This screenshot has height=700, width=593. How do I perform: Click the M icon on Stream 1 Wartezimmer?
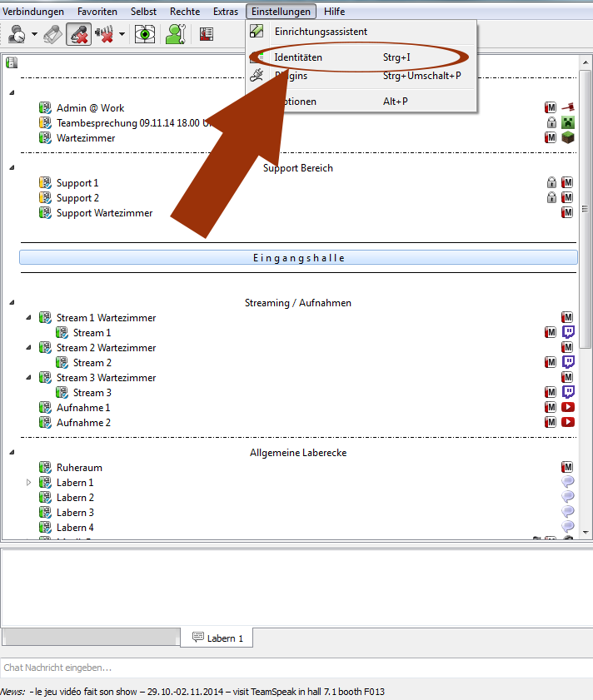point(567,317)
